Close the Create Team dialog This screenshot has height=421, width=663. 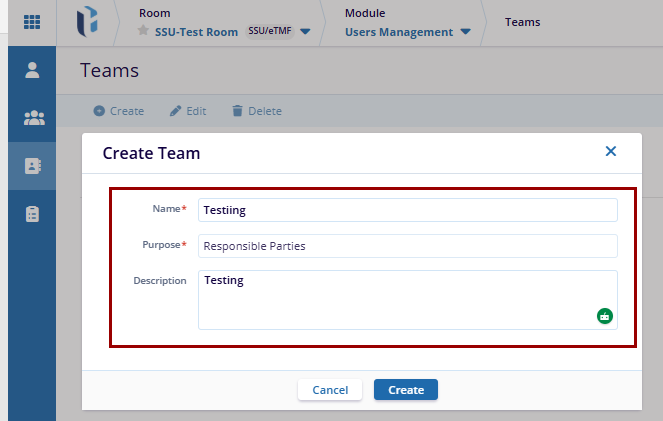click(x=611, y=152)
